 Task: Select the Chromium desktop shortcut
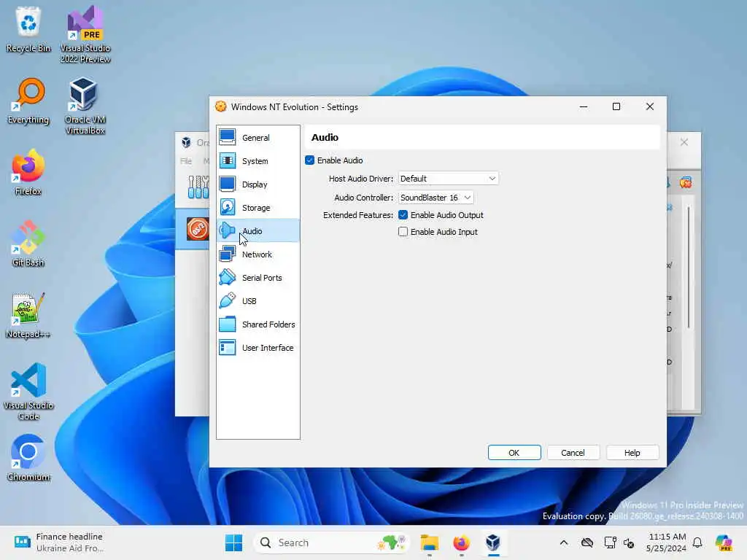coord(28,458)
